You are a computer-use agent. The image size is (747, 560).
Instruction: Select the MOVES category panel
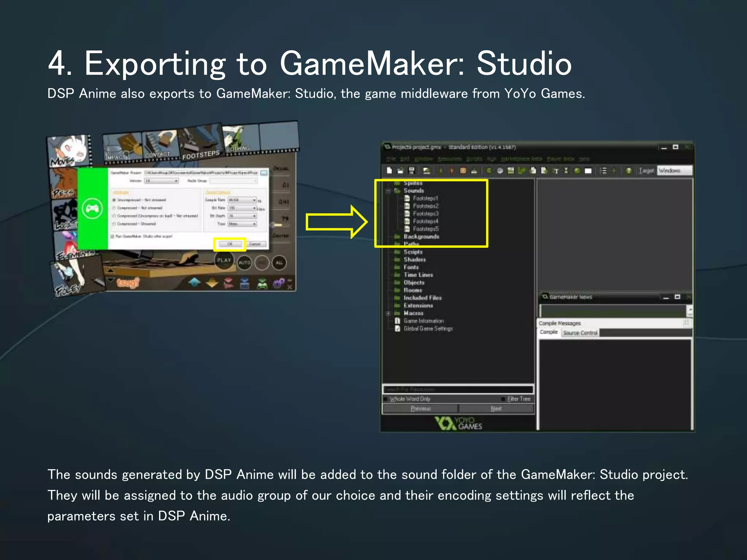(69, 151)
